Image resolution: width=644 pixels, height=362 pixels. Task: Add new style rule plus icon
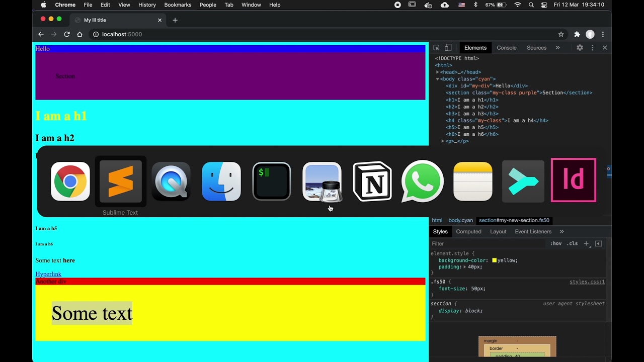tap(586, 243)
